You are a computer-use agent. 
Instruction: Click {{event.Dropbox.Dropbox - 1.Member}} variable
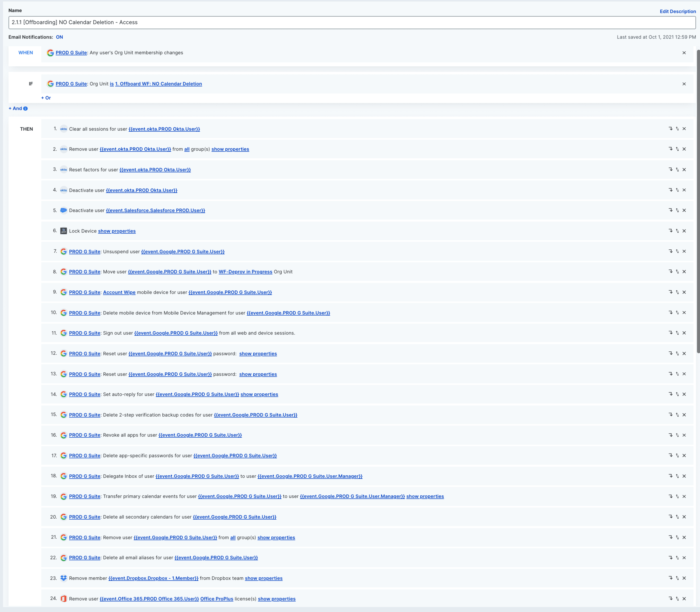[x=153, y=579]
